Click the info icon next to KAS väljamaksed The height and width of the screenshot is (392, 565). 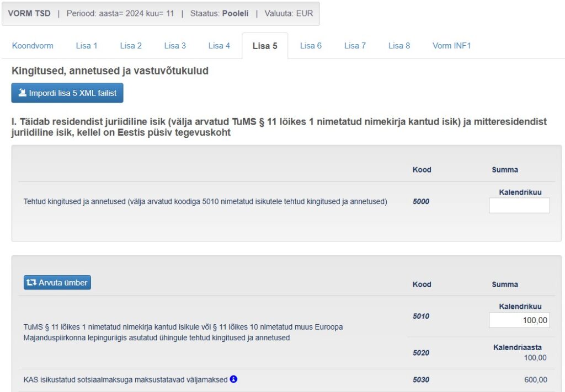(x=233, y=379)
